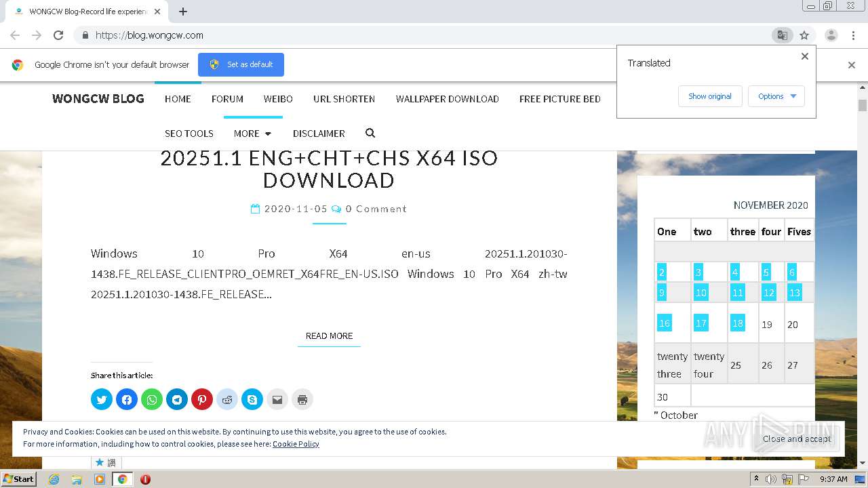868x488 pixels.
Task: Select calendar date 6
Action: click(x=792, y=272)
